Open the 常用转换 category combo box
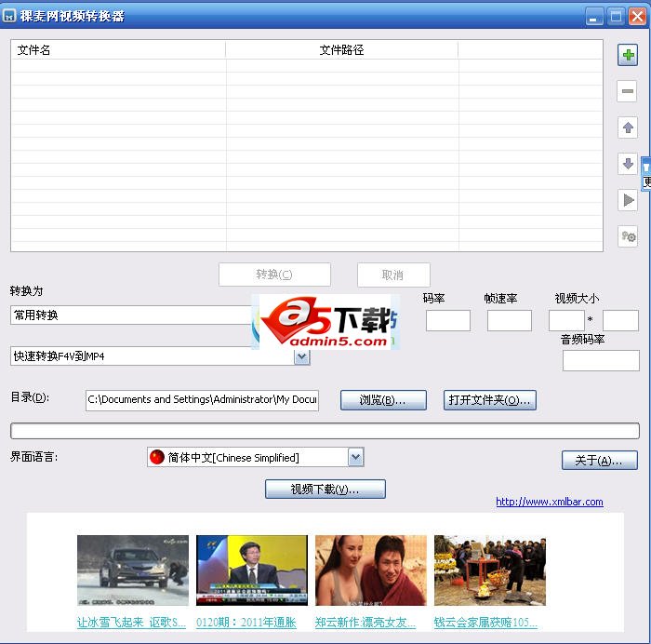 point(131,315)
